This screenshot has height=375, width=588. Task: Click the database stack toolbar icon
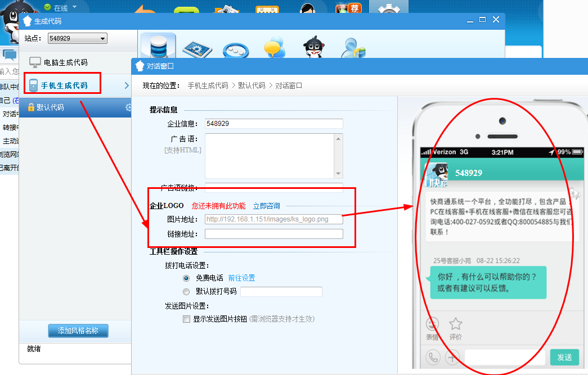coord(158,47)
